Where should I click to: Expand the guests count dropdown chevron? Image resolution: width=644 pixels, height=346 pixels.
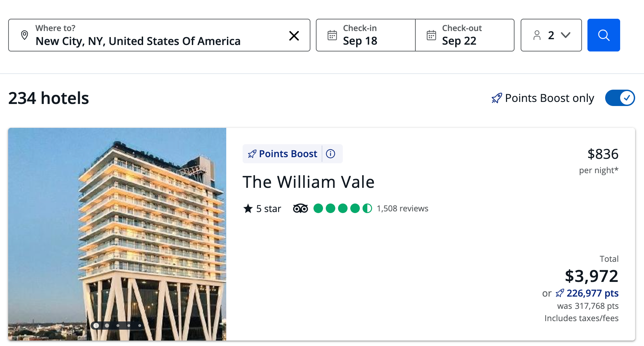[566, 35]
